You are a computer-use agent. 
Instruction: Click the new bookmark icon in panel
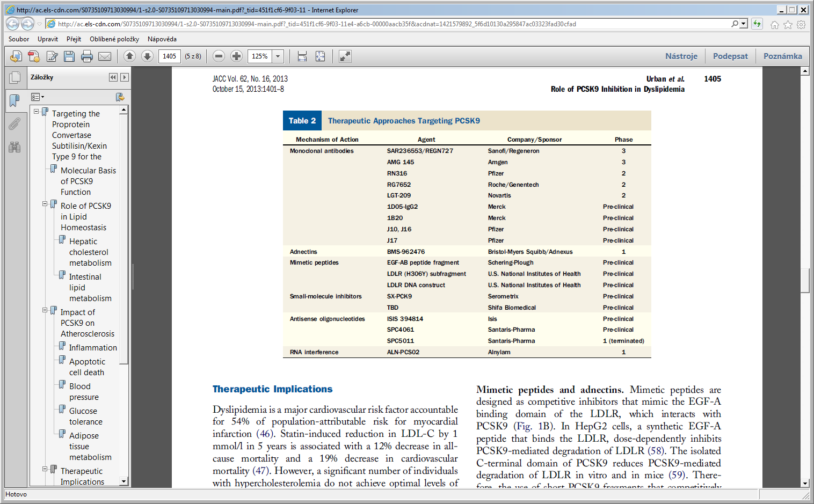(x=120, y=97)
